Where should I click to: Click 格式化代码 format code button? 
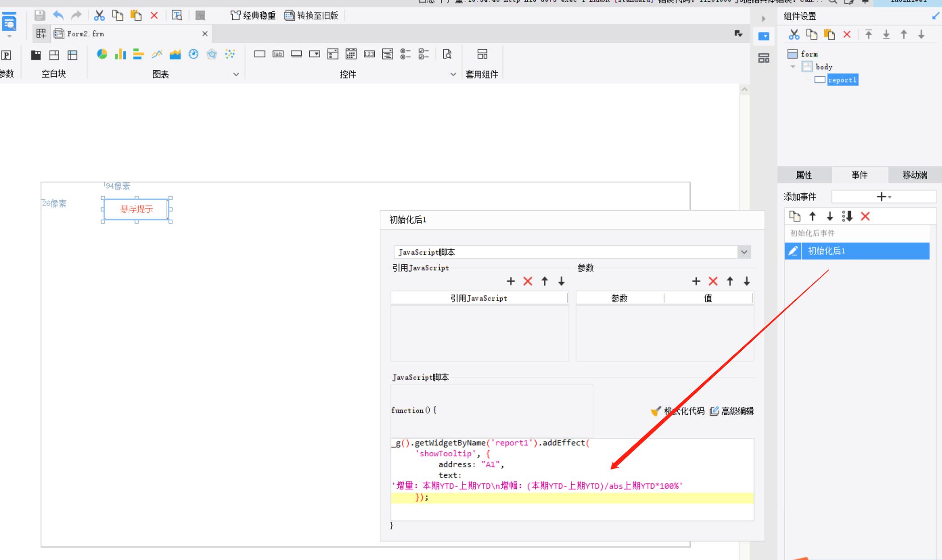[x=678, y=411]
